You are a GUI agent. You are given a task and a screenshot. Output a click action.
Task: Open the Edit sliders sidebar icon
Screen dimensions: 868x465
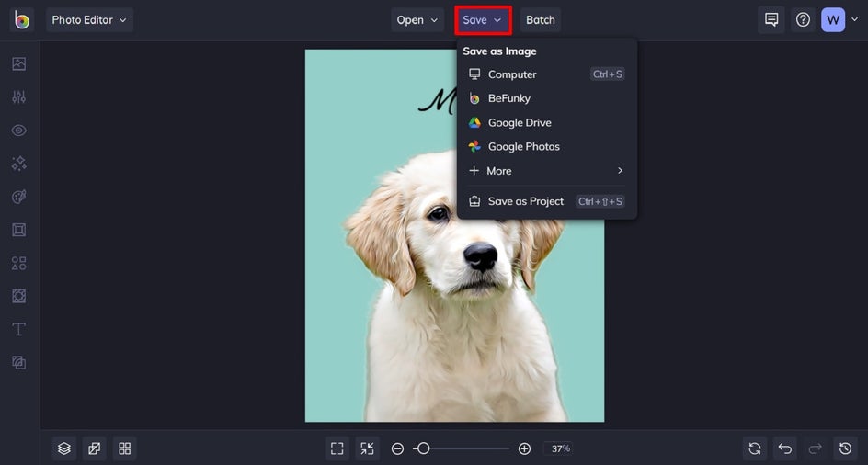coord(18,96)
